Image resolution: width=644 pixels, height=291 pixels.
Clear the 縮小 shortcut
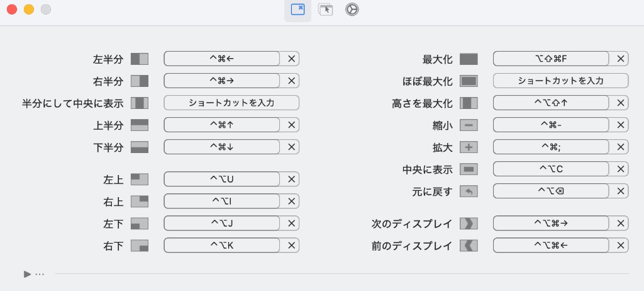click(x=620, y=124)
